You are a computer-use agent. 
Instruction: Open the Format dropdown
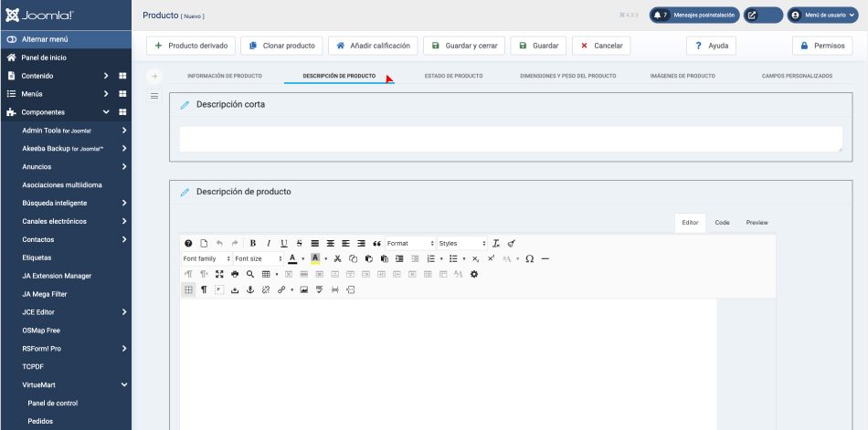[x=410, y=244]
